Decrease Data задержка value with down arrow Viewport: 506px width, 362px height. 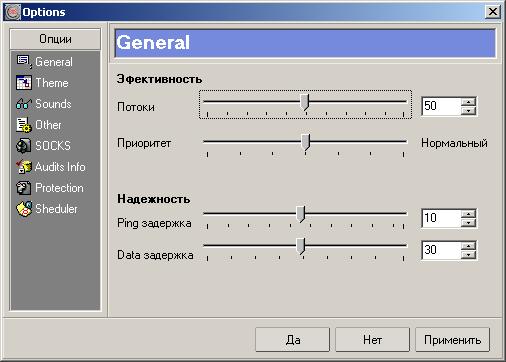[x=468, y=255]
